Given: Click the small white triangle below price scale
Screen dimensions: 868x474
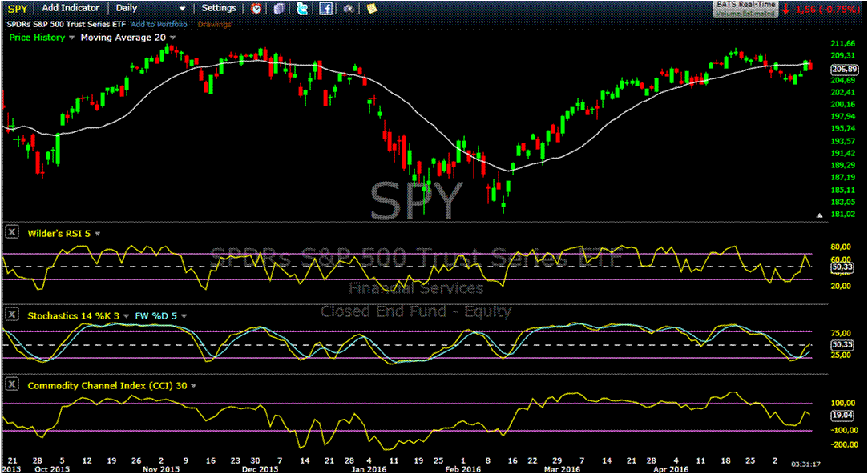Looking at the screenshot, I should click(x=820, y=215).
